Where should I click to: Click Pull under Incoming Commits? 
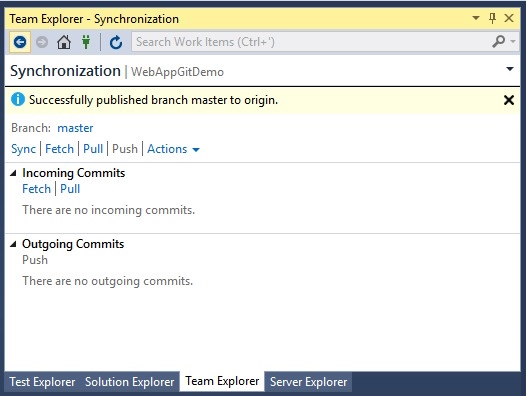tap(70, 189)
